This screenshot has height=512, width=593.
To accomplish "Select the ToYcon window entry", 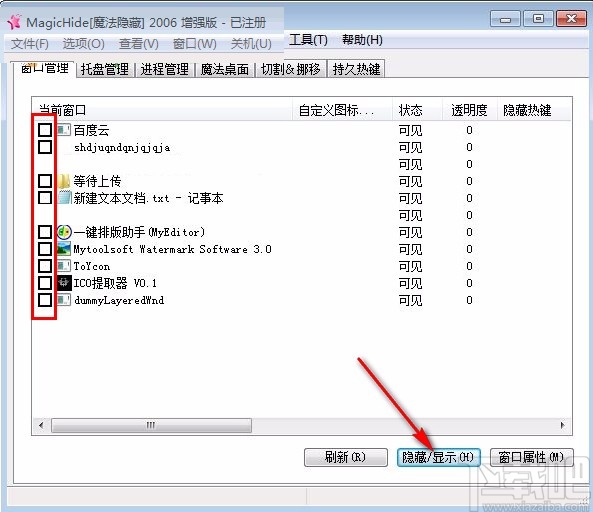I will pos(92,266).
